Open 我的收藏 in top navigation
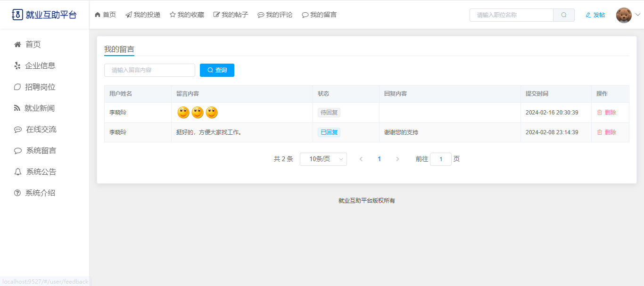Image resolution: width=644 pixels, height=286 pixels. click(187, 15)
